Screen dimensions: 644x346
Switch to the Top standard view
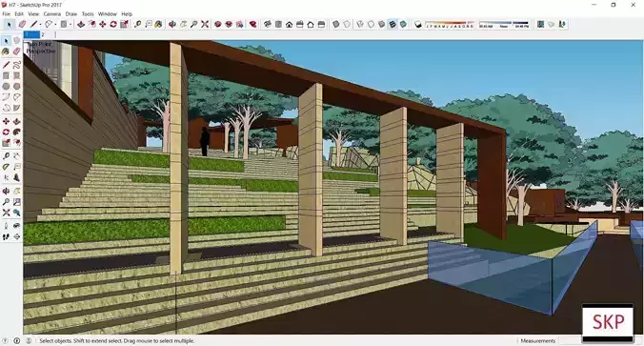(278, 24)
